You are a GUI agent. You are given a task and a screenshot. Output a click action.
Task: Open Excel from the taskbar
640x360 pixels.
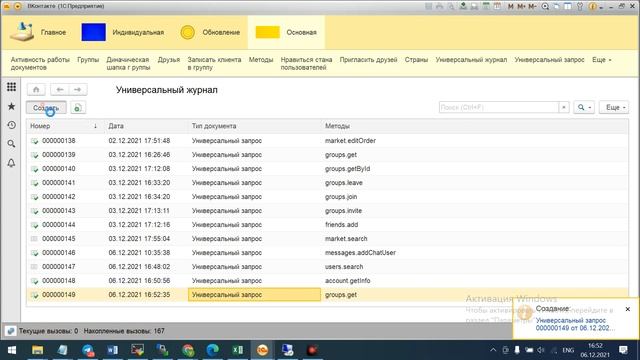(238, 350)
